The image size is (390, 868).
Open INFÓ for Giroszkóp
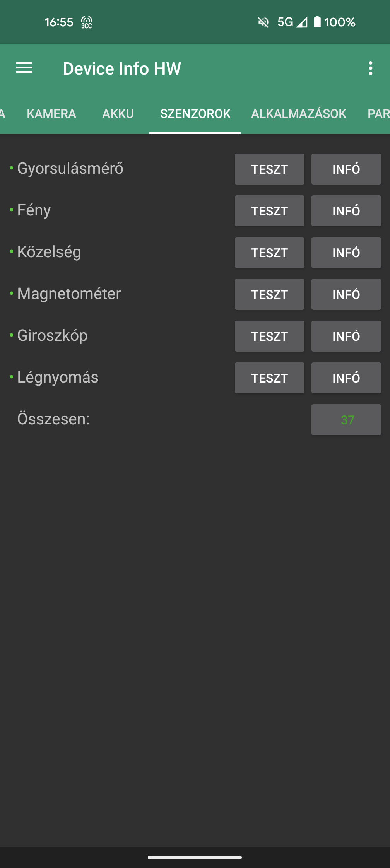click(x=346, y=336)
